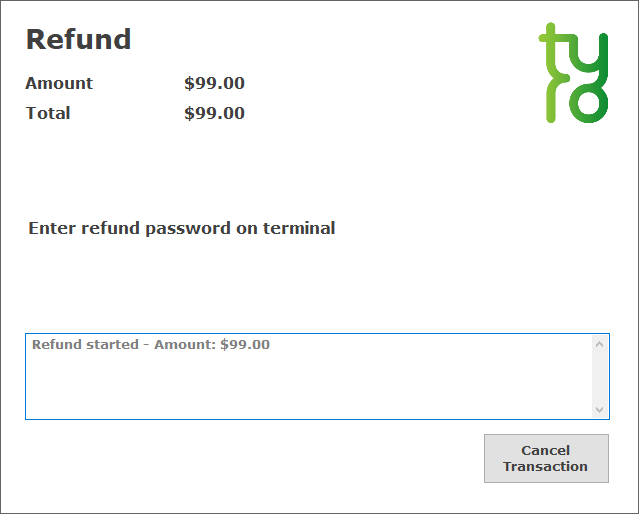
Task: Click the Amount label
Action: pos(59,83)
